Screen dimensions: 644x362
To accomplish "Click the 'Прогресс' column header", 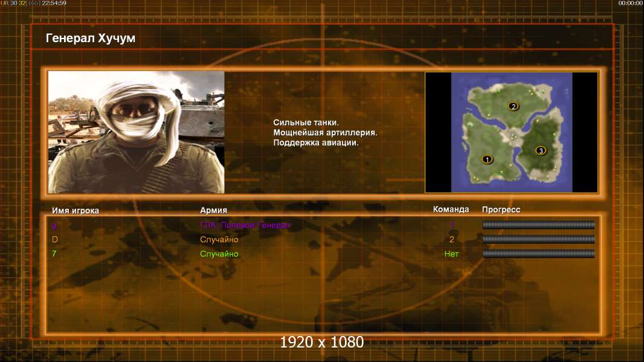I will coord(501,209).
